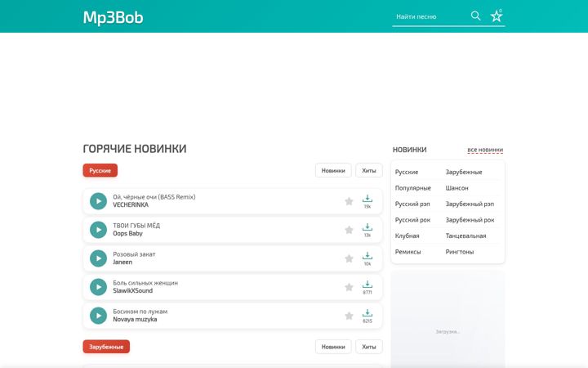The width and height of the screenshot is (588, 368).
Task: Click artist name 'Novaya muzyka'
Action: click(x=135, y=319)
